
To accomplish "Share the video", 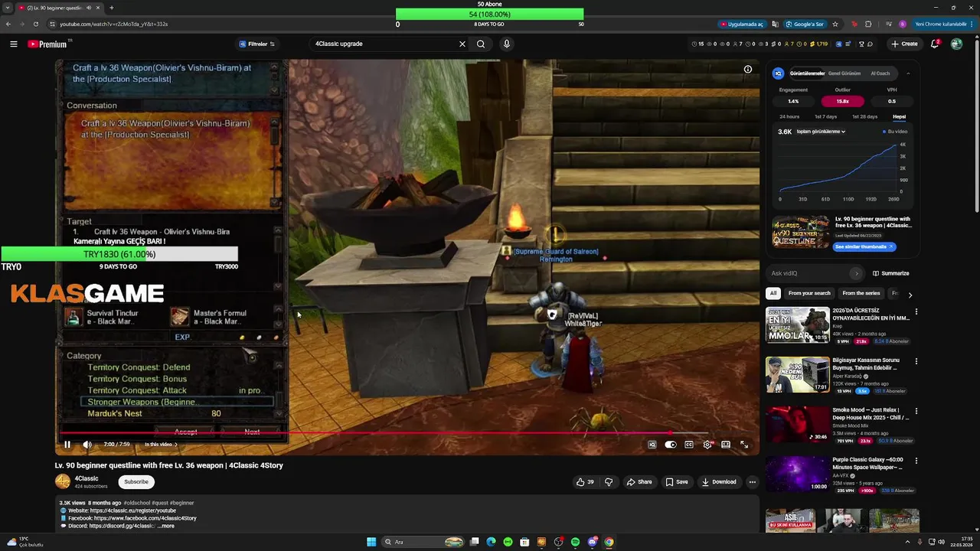I will pos(639,482).
